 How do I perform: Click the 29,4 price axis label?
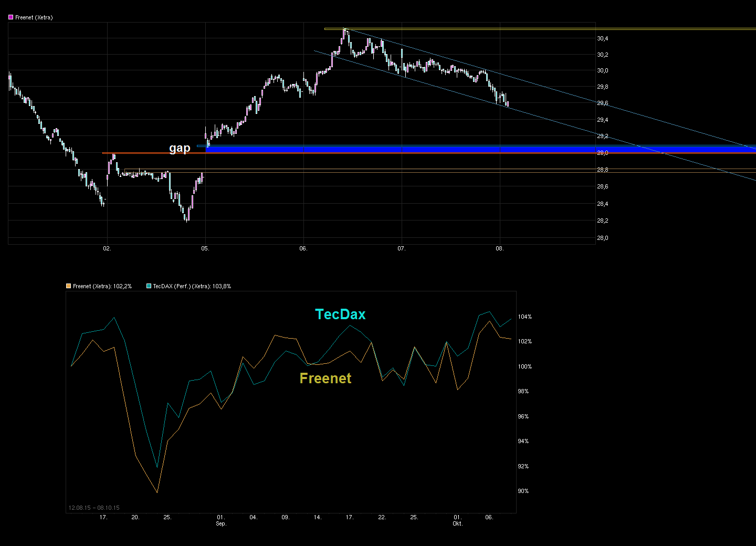pos(603,120)
